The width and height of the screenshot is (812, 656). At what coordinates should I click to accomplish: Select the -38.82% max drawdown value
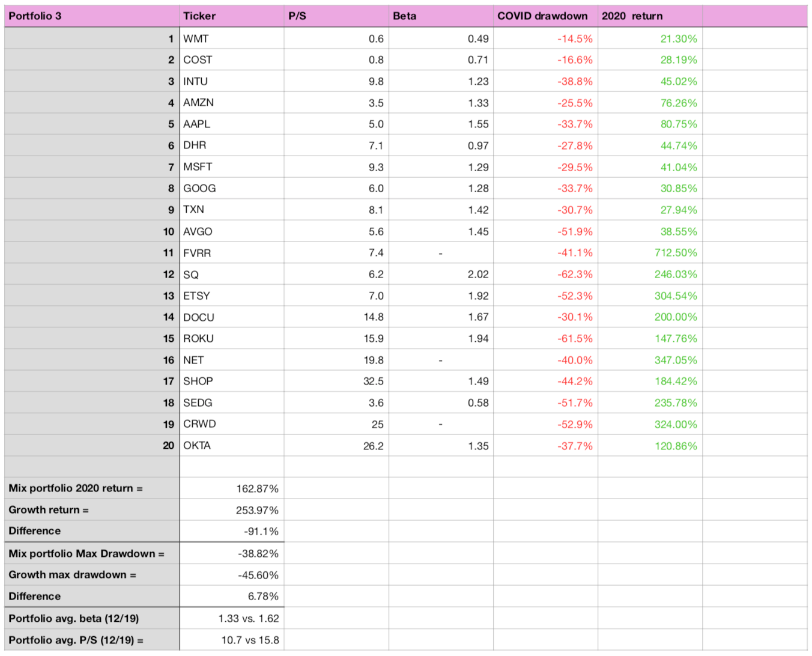[231, 553]
